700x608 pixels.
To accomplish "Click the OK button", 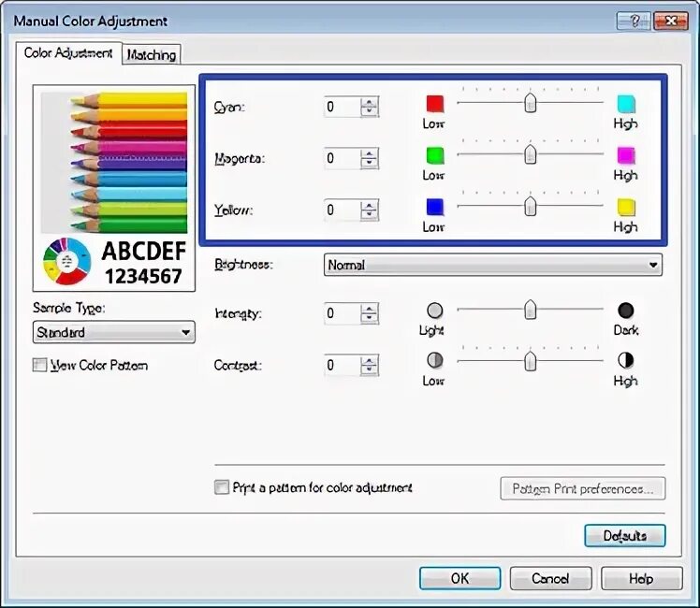I will (459, 579).
